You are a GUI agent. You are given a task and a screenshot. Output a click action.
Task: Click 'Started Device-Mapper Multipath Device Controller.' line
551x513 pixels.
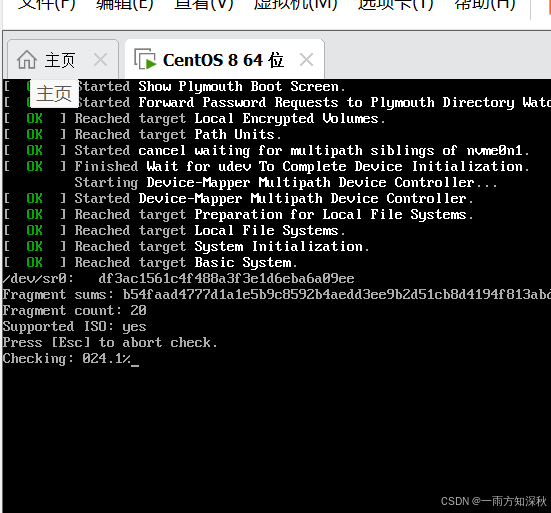click(x=239, y=199)
